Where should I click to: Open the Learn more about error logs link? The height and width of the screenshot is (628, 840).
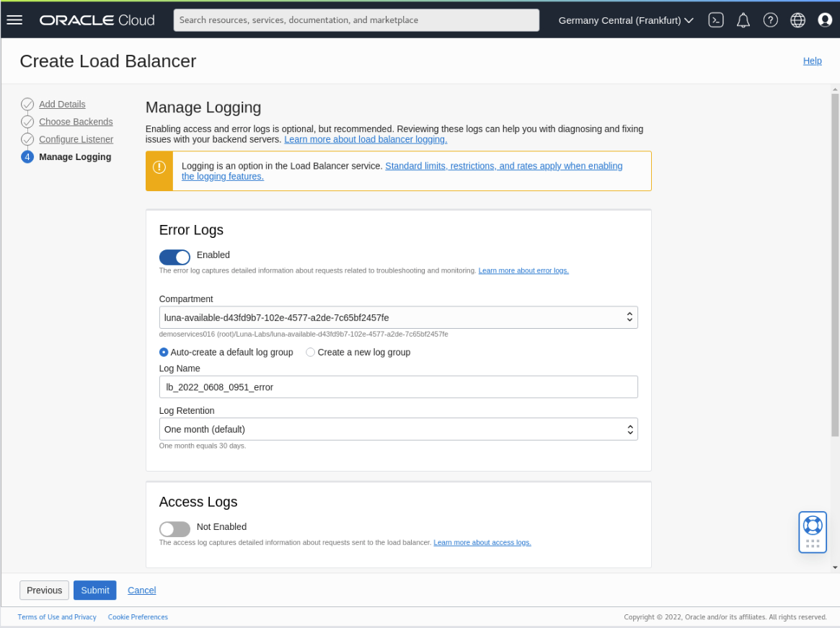(523, 270)
